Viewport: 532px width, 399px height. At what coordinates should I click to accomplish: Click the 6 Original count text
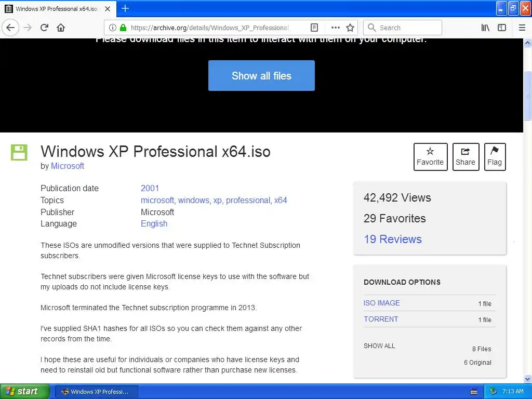pyautogui.click(x=477, y=362)
